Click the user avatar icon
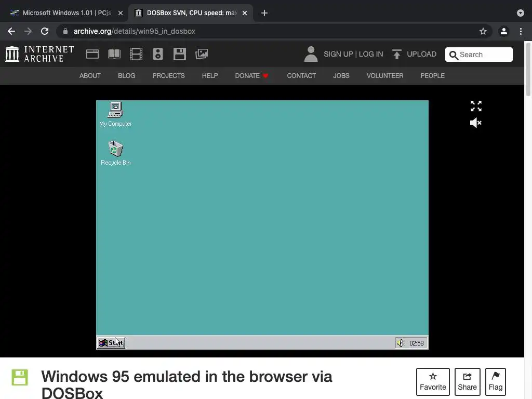 311,54
